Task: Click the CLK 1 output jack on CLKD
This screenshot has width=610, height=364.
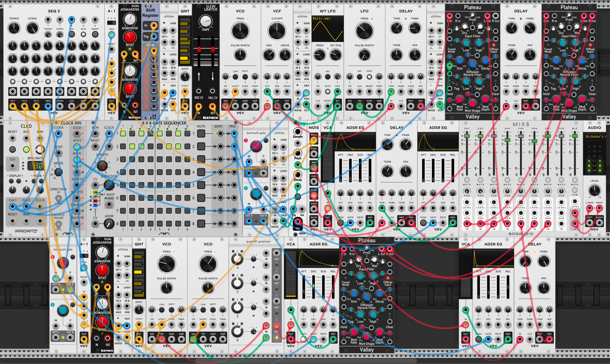Action: coord(13,206)
